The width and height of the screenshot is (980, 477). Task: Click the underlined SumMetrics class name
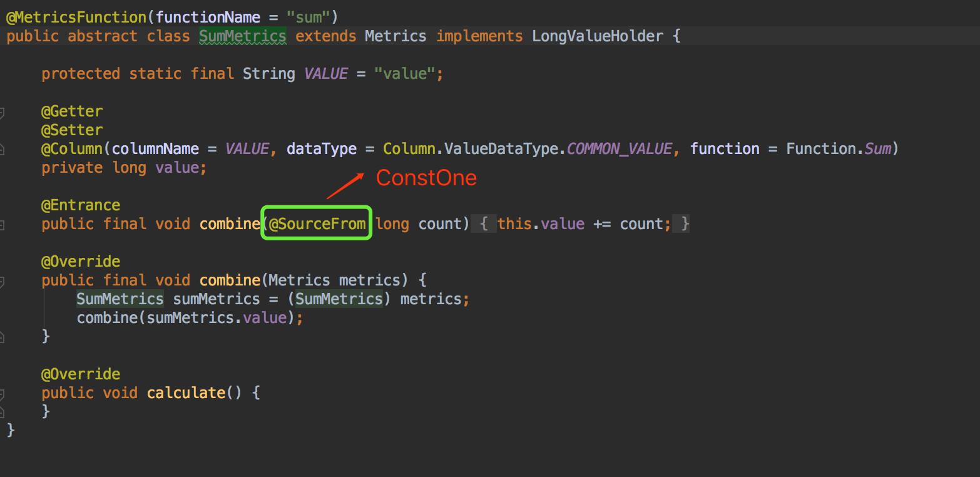(x=243, y=36)
